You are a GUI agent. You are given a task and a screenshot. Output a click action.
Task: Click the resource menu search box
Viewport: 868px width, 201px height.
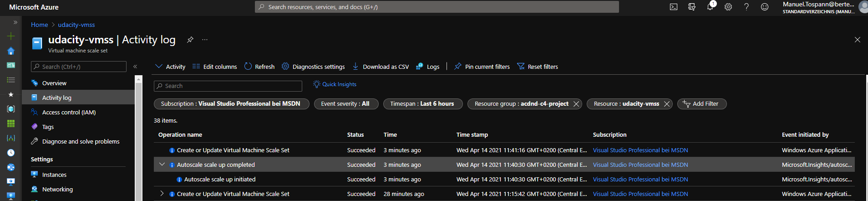tap(79, 67)
